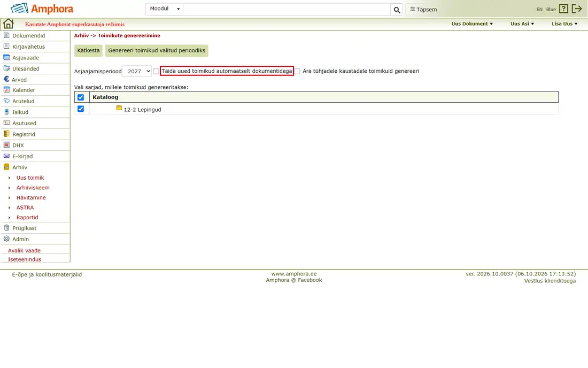The image size is (588, 368).
Task: Click the Kalender sidebar icon
Action: pos(6,90)
